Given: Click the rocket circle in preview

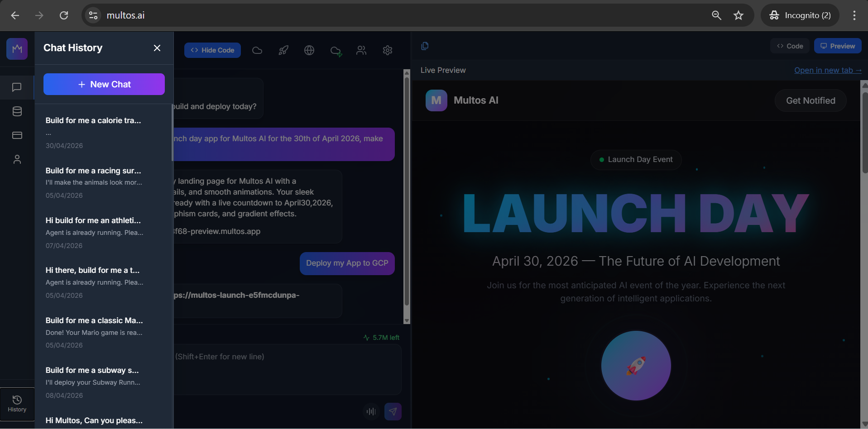Looking at the screenshot, I should point(636,366).
